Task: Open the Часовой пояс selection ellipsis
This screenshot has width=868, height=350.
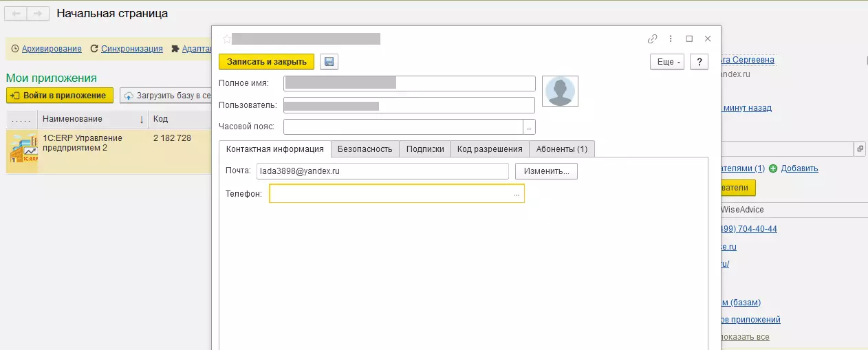Action: coord(530,127)
